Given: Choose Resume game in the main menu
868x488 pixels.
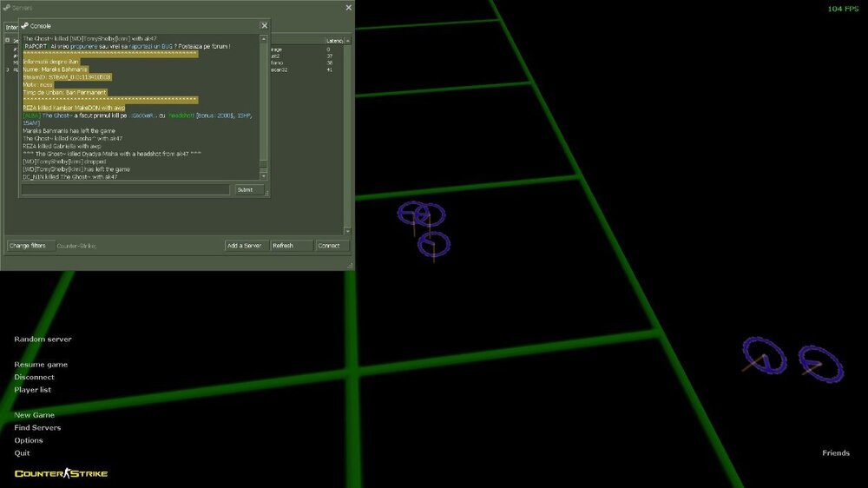Looking at the screenshot, I should pos(41,365).
